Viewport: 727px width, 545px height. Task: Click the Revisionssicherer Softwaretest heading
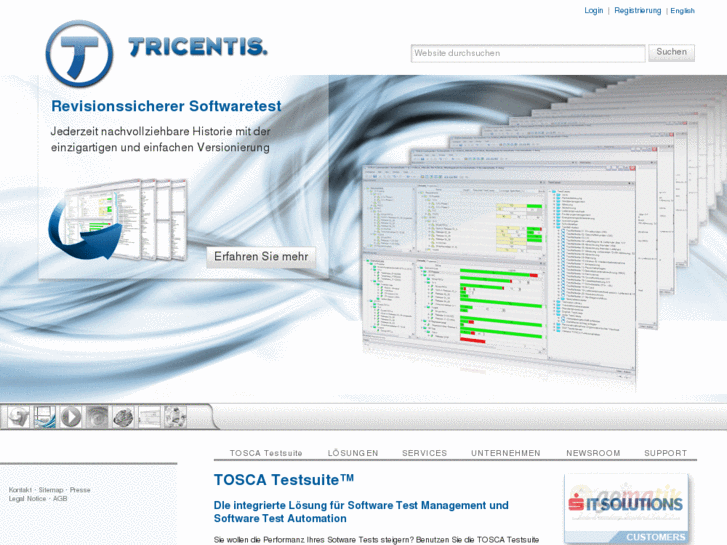(166, 106)
